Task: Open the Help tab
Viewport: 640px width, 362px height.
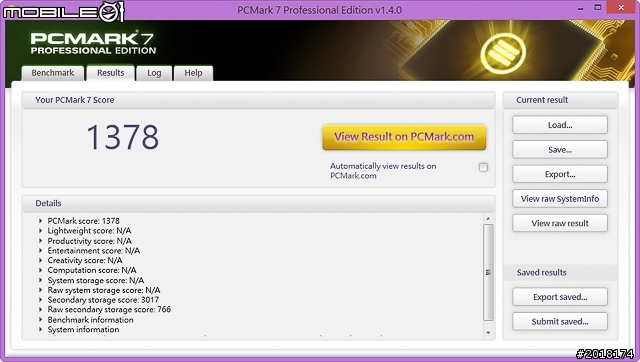Action: pos(193,73)
